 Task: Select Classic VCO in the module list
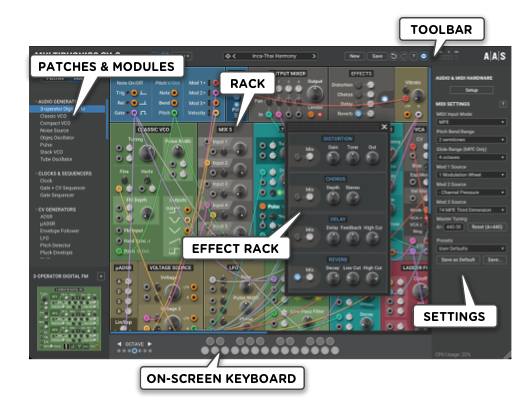(x=53, y=116)
